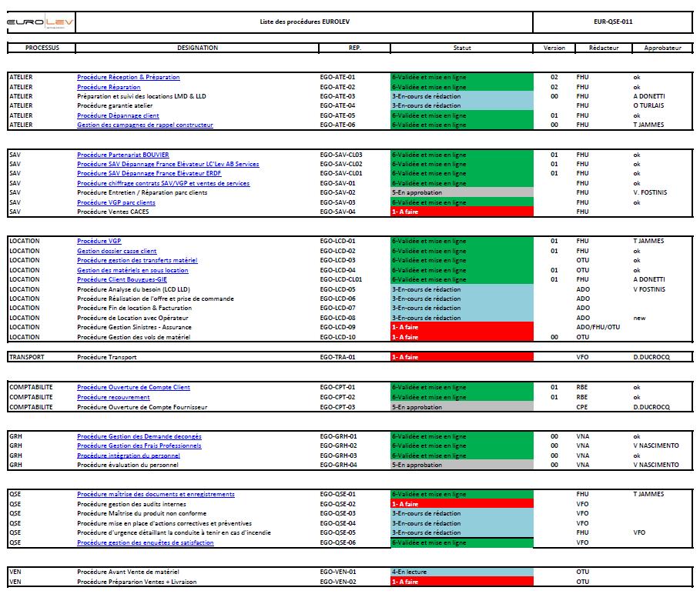Select the 4-En lecture status cell
Viewport: 700px width, 594px height.
coord(462,572)
